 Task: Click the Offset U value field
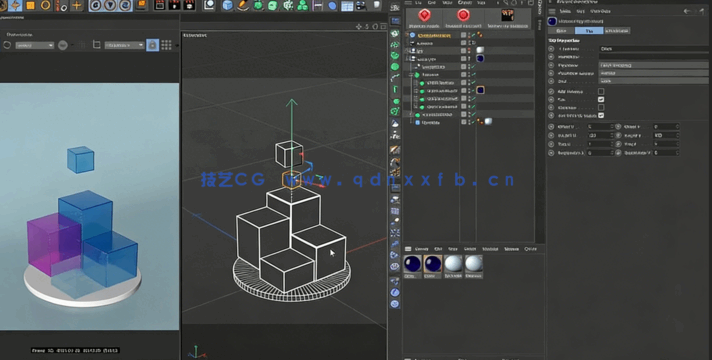click(x=598, y=127)
